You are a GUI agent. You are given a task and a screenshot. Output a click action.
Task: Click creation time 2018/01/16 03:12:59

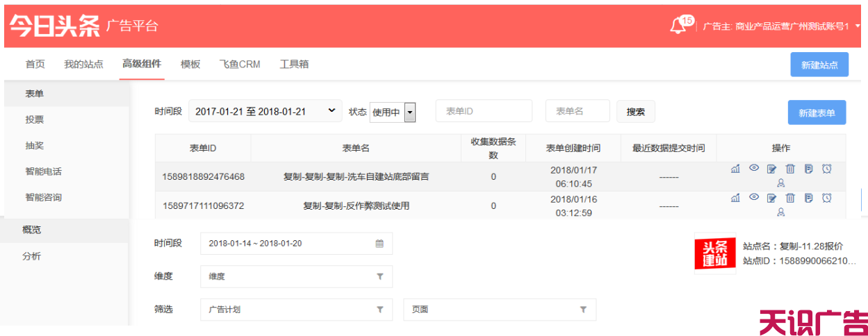coord(573,205)
